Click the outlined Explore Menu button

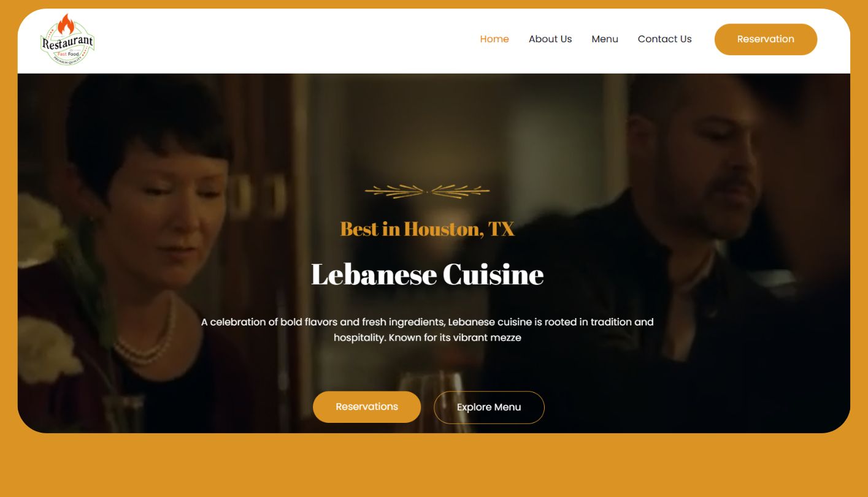click(x=489, y=408)
